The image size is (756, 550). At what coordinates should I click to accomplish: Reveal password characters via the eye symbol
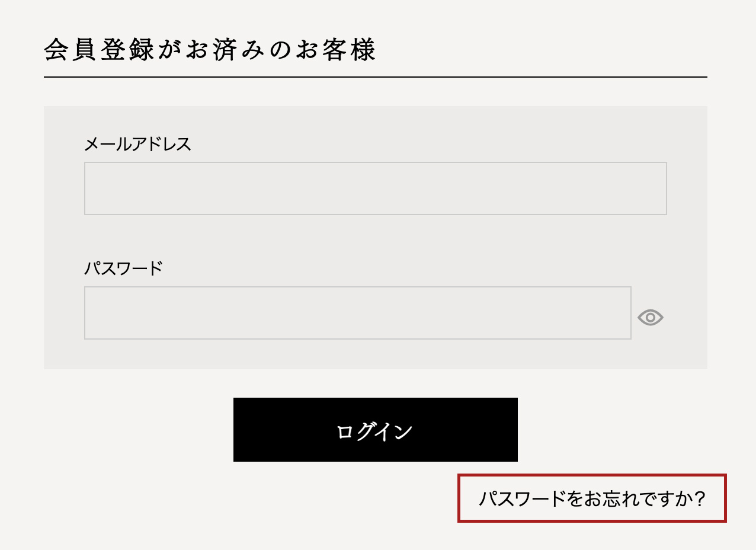(650, 318)
